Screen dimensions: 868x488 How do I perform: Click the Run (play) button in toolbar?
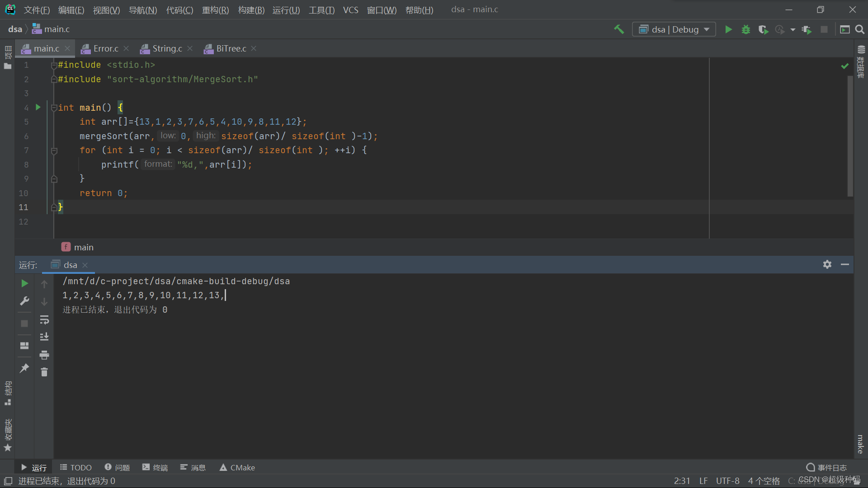pos(728,28)
